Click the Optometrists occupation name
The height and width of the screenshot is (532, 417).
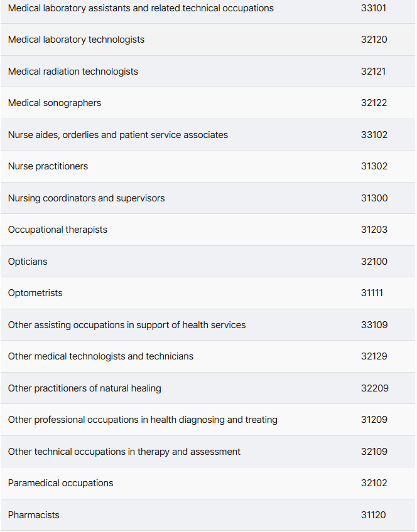coord(35,293)
